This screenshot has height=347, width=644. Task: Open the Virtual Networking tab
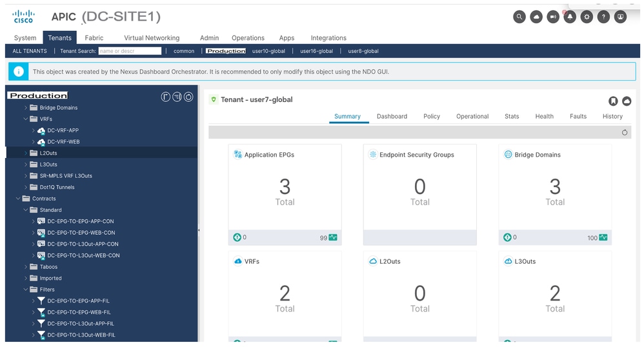152,38
